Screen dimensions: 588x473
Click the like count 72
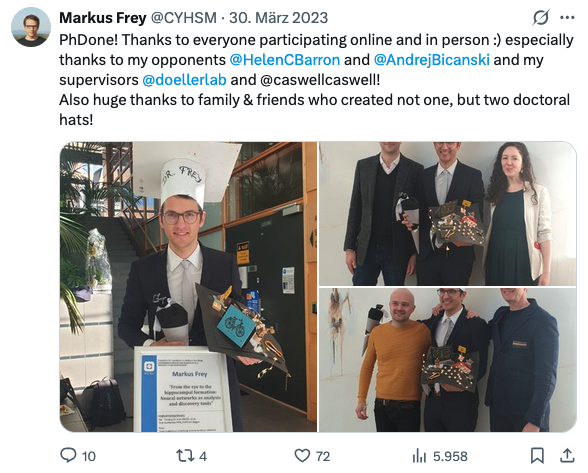tap(322, 456)
